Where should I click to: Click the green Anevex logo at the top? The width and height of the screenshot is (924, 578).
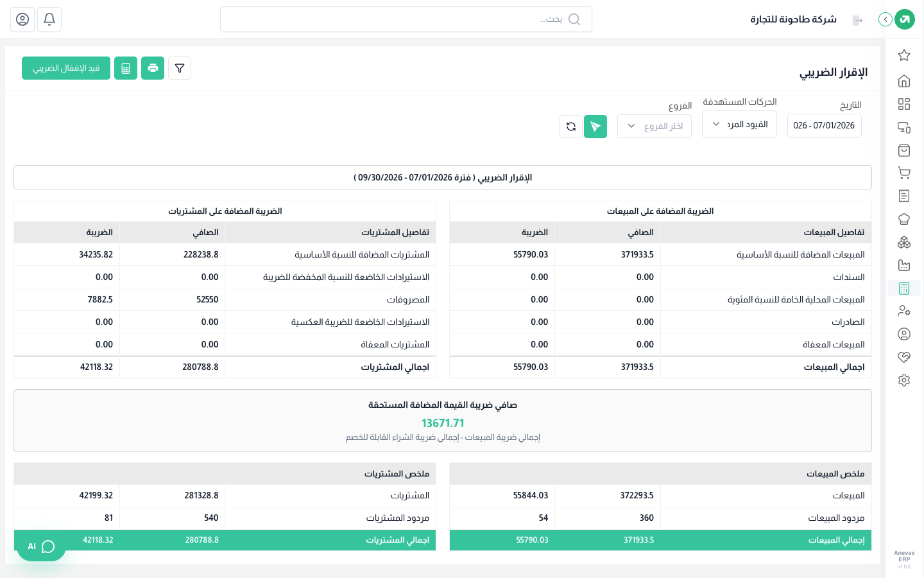point(905,19)
